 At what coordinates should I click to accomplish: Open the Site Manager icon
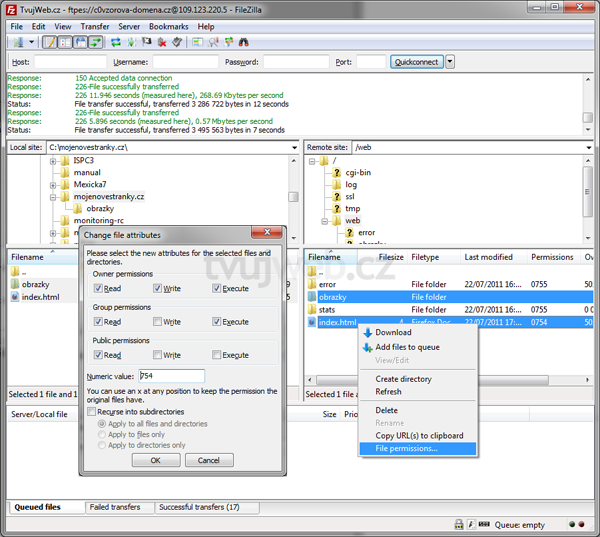coord(18,42)
